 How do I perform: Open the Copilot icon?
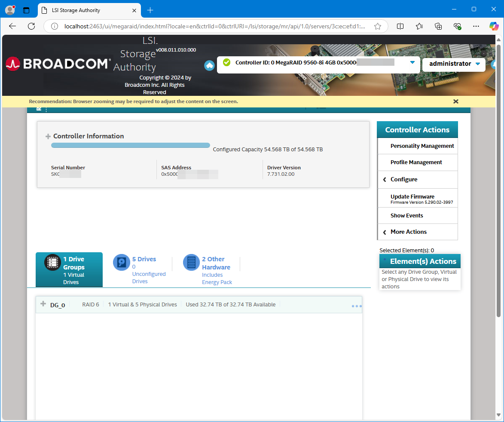pyautogui.click(x=494, y=26)
